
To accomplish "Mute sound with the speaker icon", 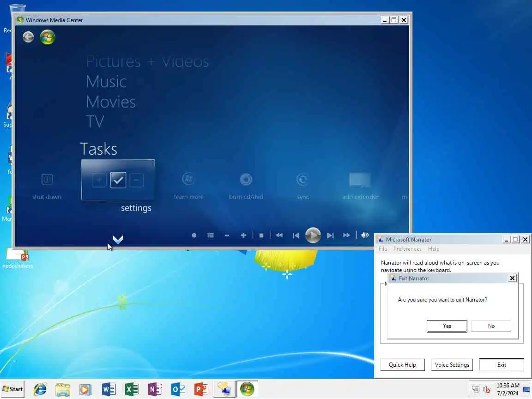I will click(x=365, y=235).
